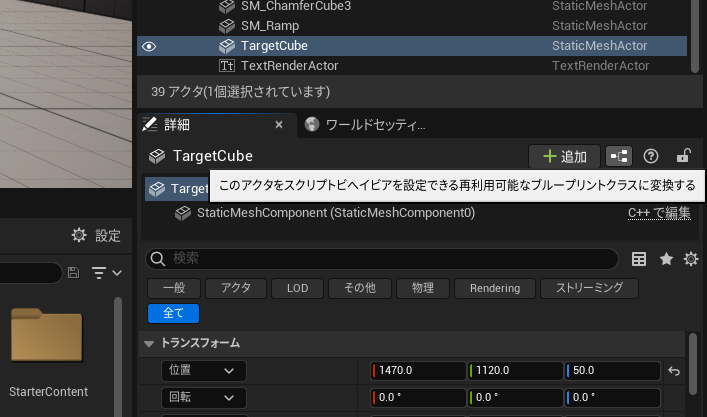
Task: Click location Y value 1120.0
Action: (x=515, y=371)
